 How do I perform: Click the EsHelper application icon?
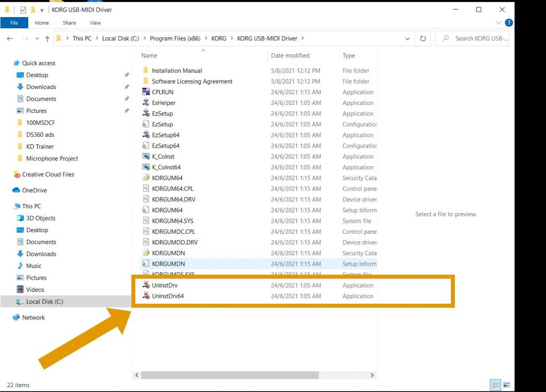tap(146, 102)
